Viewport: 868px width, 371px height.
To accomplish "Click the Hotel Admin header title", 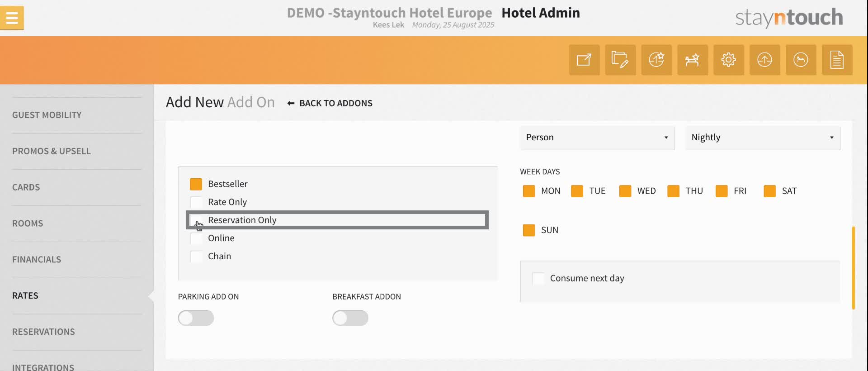I will [x=541, y=13].
